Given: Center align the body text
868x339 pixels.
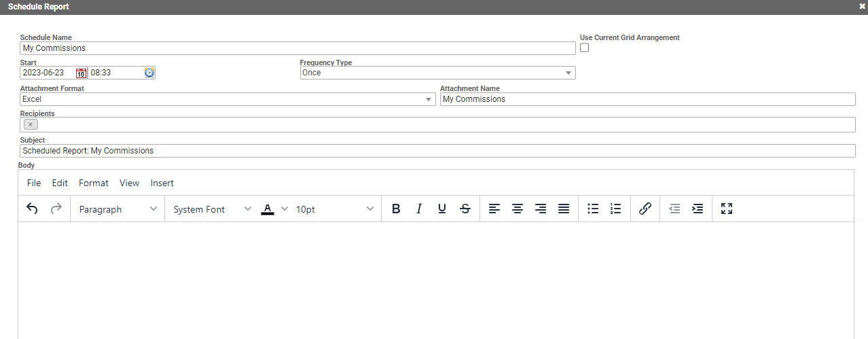Looking at the screenshot, I should (518, 209).
